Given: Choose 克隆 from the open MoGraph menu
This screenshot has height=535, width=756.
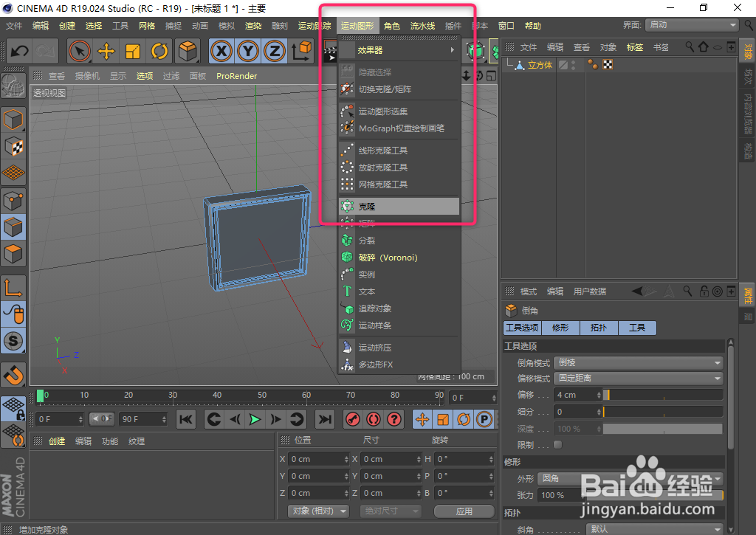Looking at the screenshot, I should click(399, 206).
